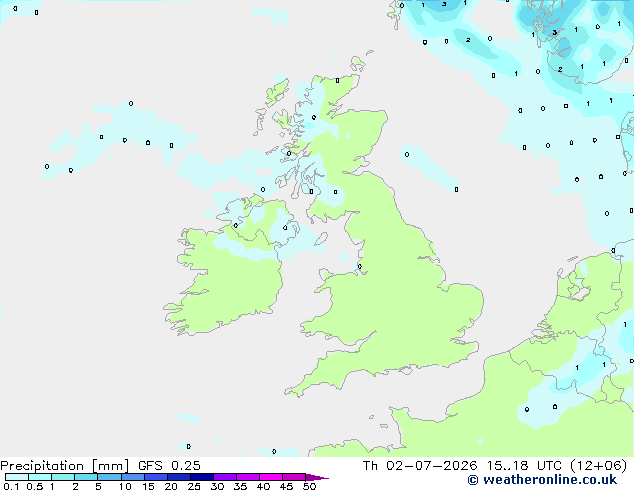Screen dimensions: 634x490
Task: Pick the legend swatch between 5 and 10
Action: (x=109, y=477)
